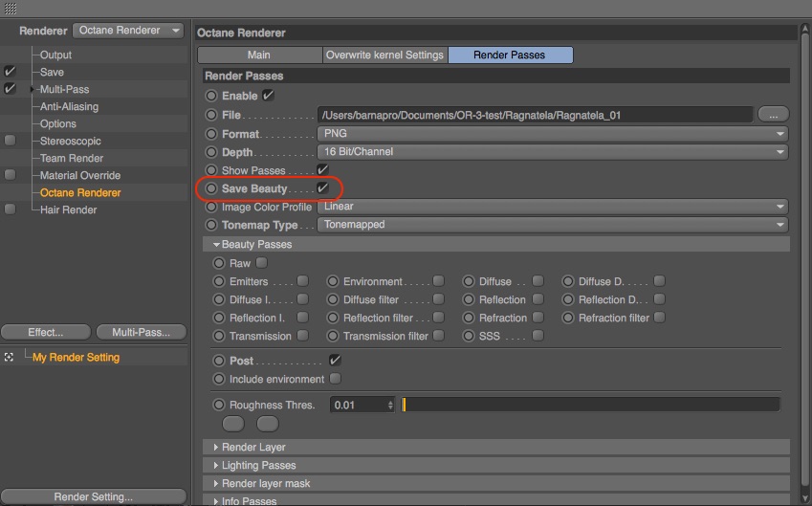Click the animation circle next to Tonemap Type
This screenshot has height=506, width=812.
point(211,225)
